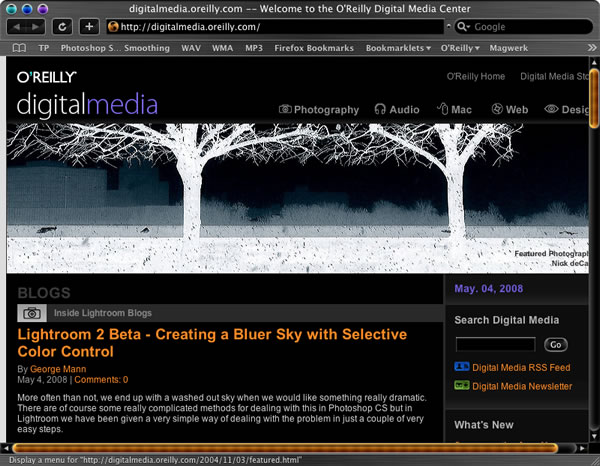The width and height of the screenshot is (600, 466).
Task: Click the scroll right arrow
Action: (582, 448)
